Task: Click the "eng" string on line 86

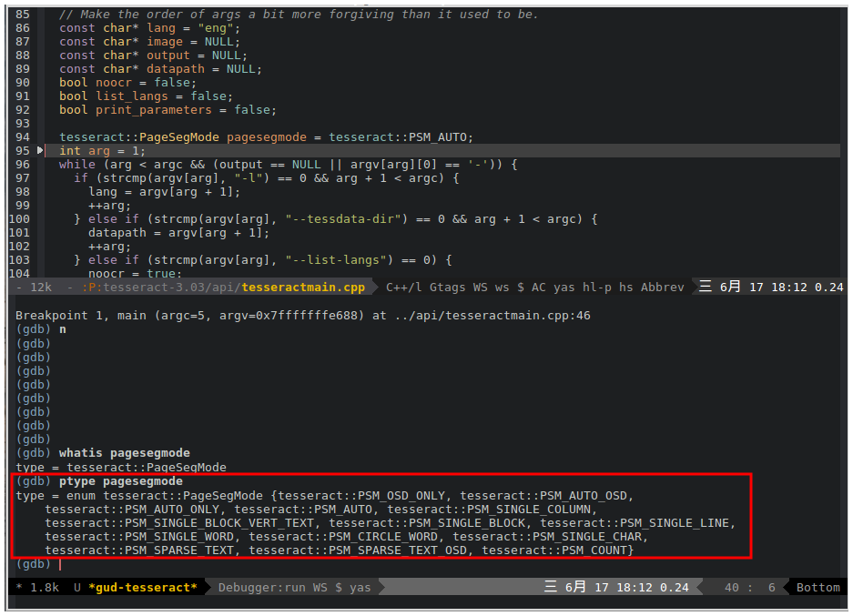Action: 216,27
